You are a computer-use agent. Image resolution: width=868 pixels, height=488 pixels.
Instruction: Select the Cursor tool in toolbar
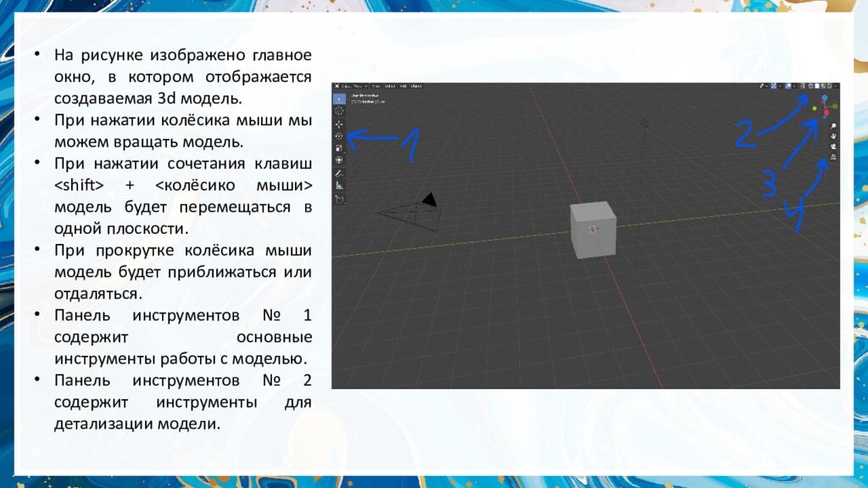(339, 110)
